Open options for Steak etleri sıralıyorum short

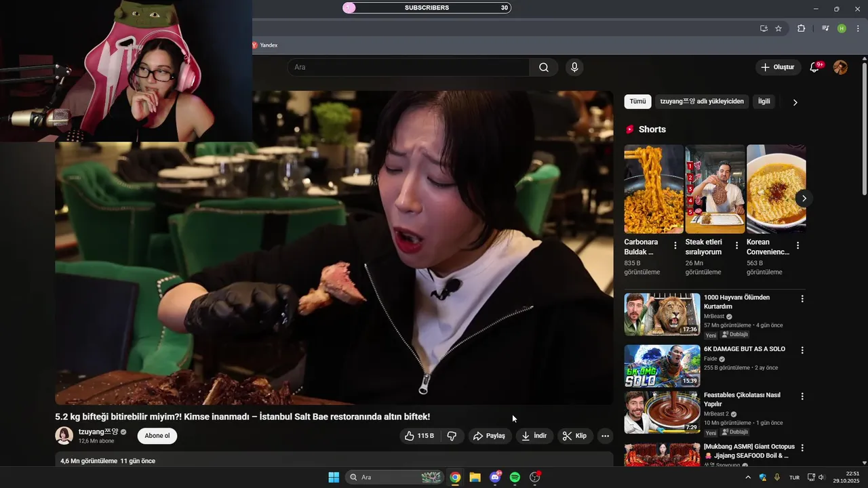click(736, 246)
